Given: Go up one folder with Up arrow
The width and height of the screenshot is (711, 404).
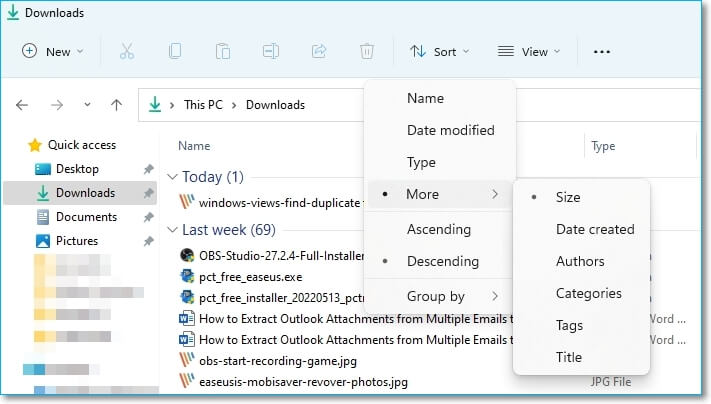Looking at the screenshot, I should coord(116,105).
